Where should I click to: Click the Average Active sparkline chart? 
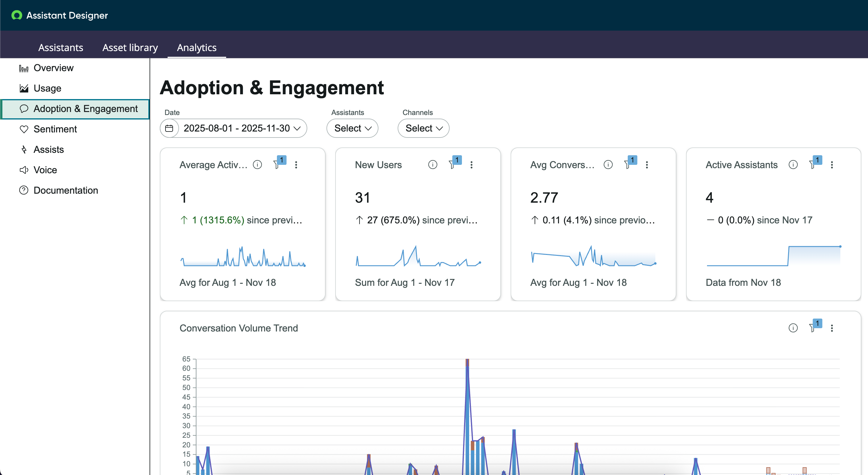(x=243, y=256)
